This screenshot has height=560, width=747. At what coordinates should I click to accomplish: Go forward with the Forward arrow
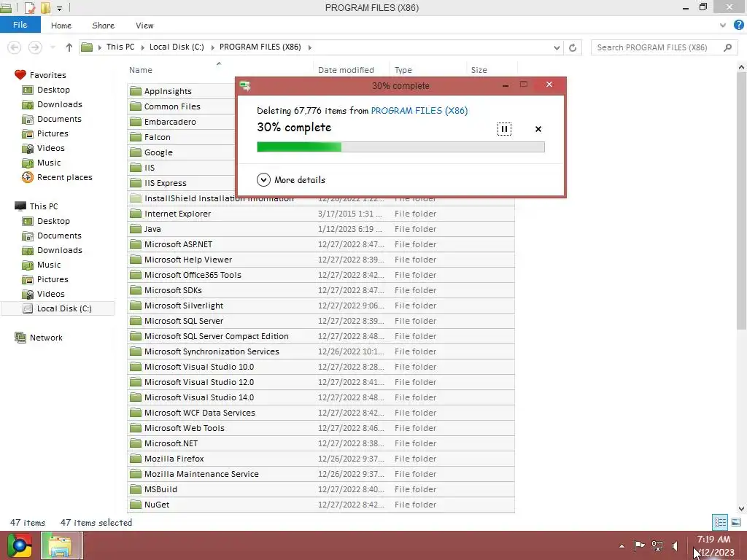point(35,47)
